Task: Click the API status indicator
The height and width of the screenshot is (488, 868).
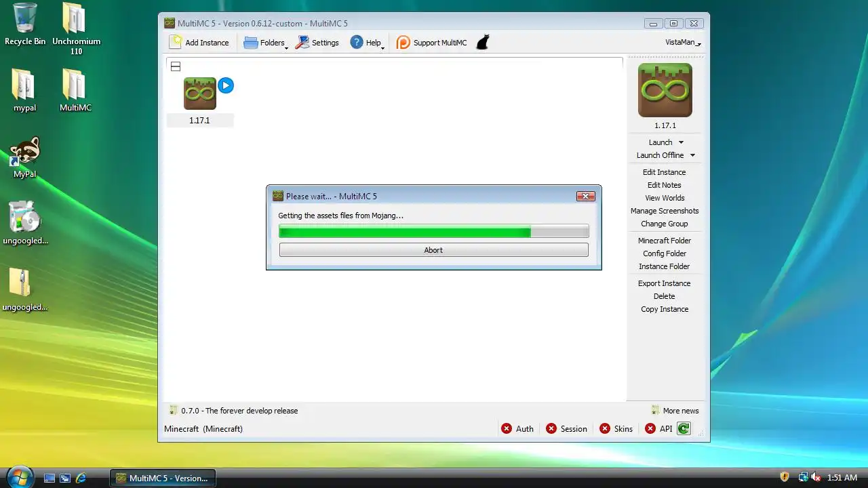Action: 658,429
